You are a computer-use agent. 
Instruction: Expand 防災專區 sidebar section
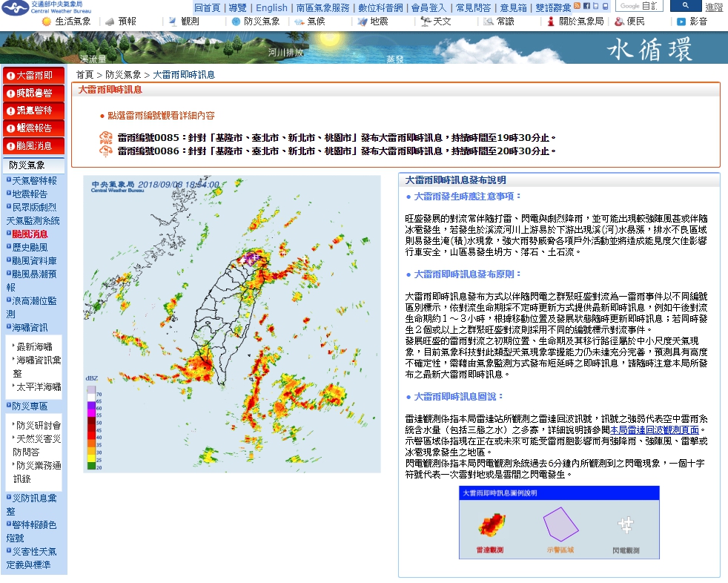pyautogui.click(x=30, y=406)
